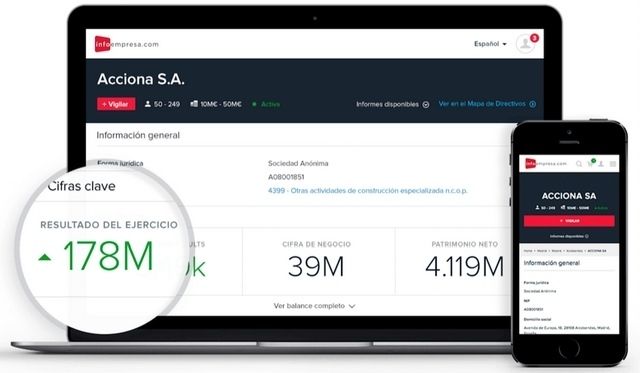Tap the ACCIONA SA title on the phone
The width and height of the screenshot is (640, 373).
tap(569, 196)
